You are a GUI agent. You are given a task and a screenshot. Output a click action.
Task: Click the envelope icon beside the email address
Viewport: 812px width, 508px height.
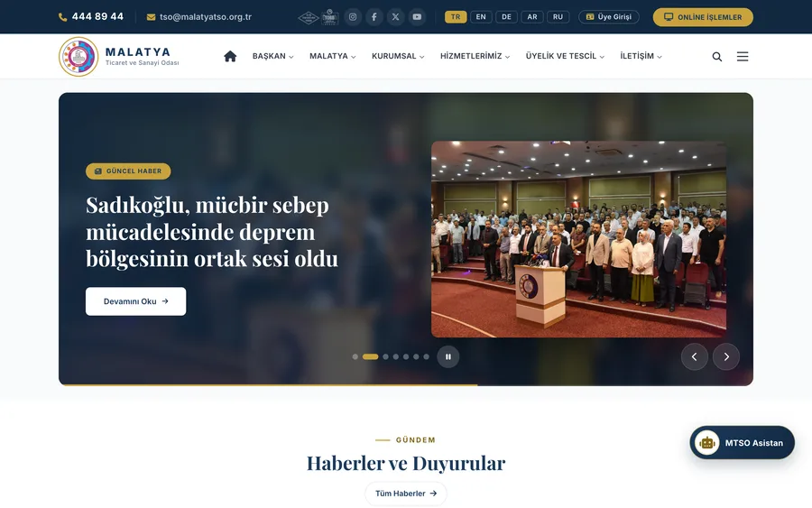[x=151, y=17]
